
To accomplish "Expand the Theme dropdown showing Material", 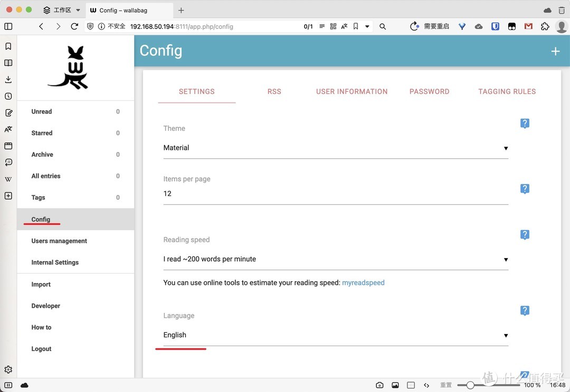I will tap(336, 148).
